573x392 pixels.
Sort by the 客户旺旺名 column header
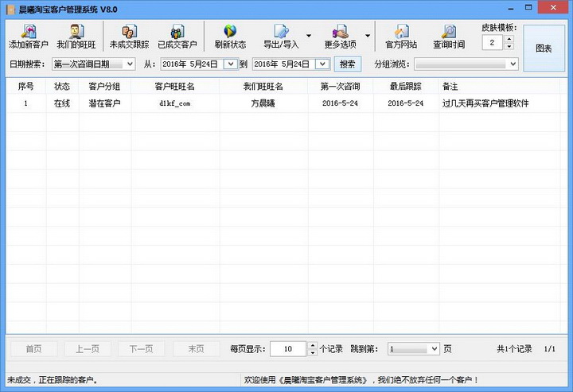[174, 87]
